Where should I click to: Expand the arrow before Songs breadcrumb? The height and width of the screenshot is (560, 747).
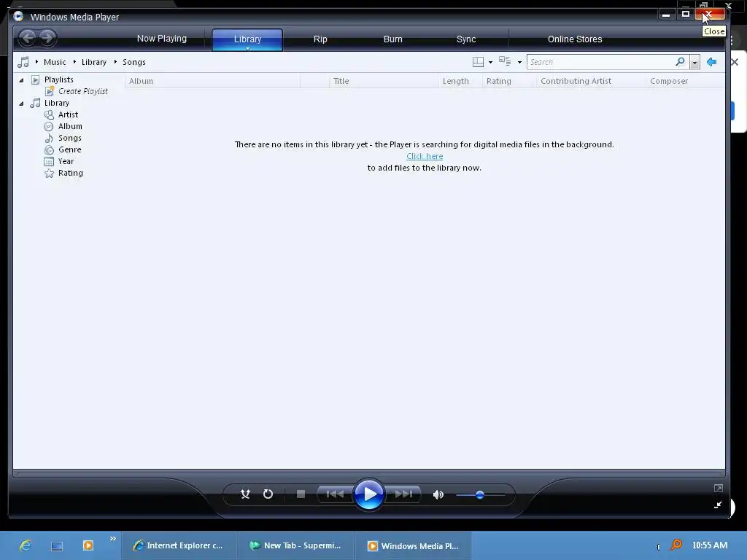[x=115, y=62]
